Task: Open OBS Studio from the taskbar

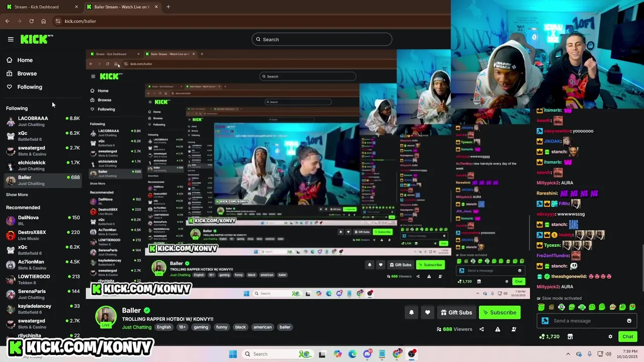Action: pyautogui.click(x=412, y=354)
